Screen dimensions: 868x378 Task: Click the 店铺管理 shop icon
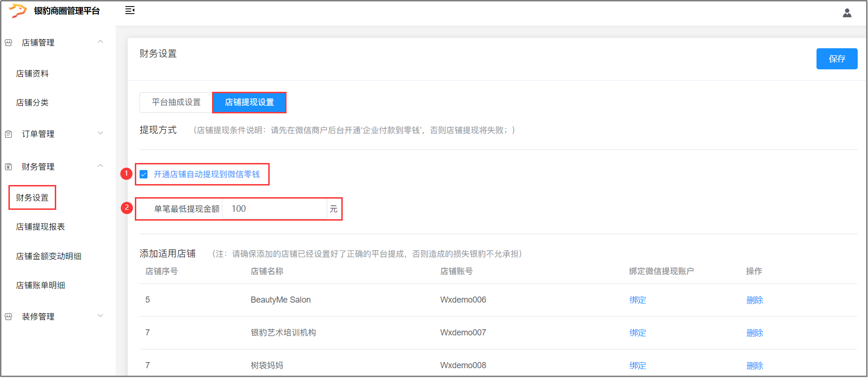point(8,43)
